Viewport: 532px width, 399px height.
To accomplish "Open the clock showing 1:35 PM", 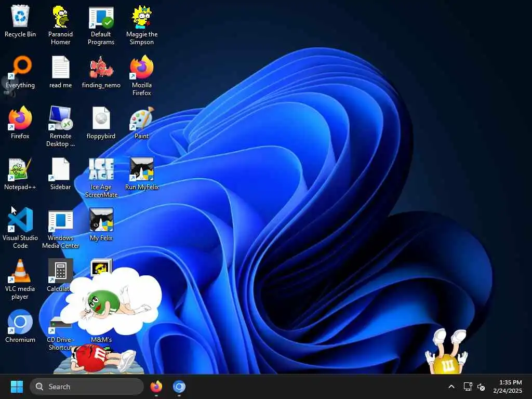I will pos(508,387).
